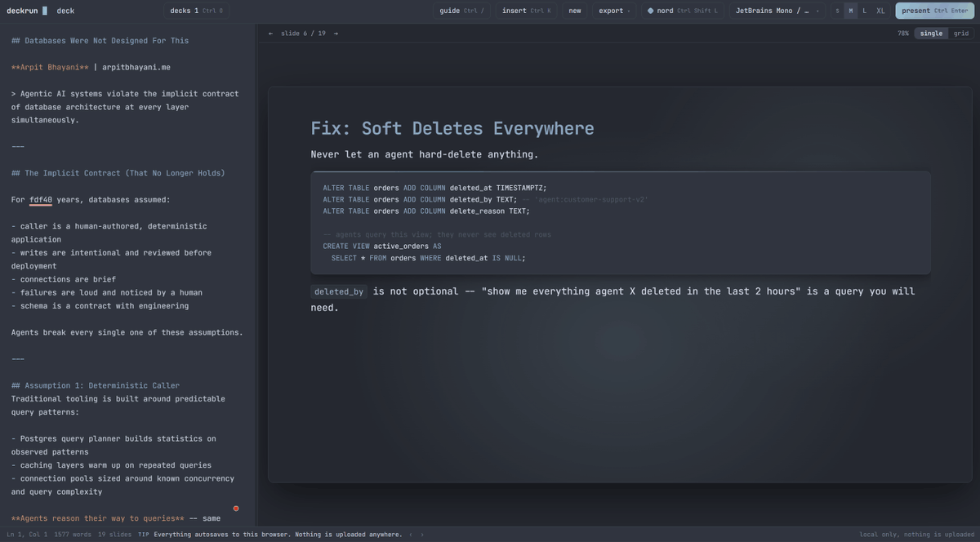Open the nord theme switcher
This screenshot has width=980, height=542.
tap(682, 11)
